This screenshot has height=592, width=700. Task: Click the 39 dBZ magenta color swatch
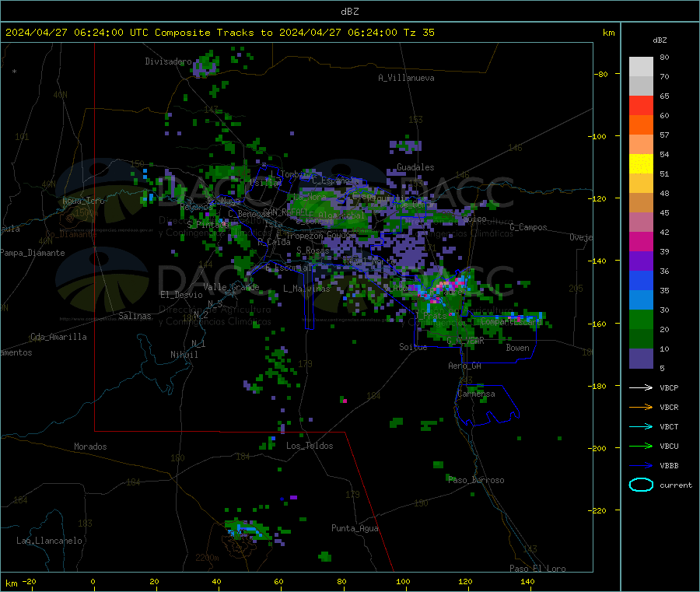(641, 241)
